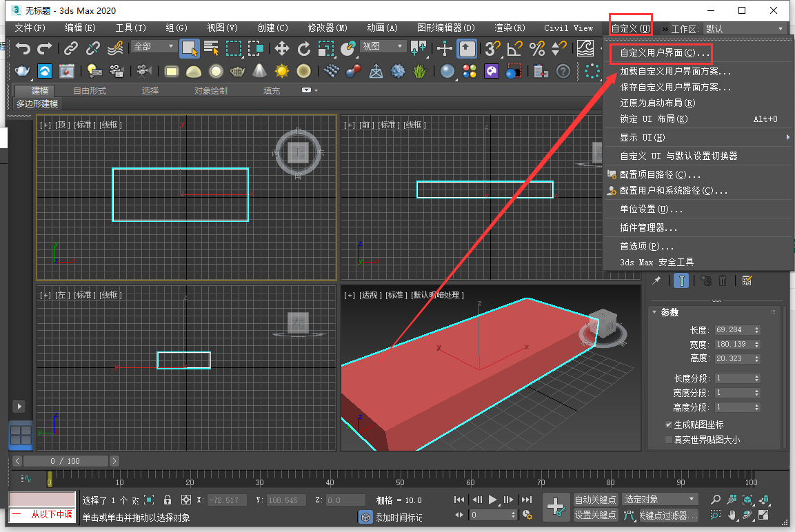Expand the 显示 UI submenu arrow
This screenshot has height=532, width=795.
coord(787,137)
